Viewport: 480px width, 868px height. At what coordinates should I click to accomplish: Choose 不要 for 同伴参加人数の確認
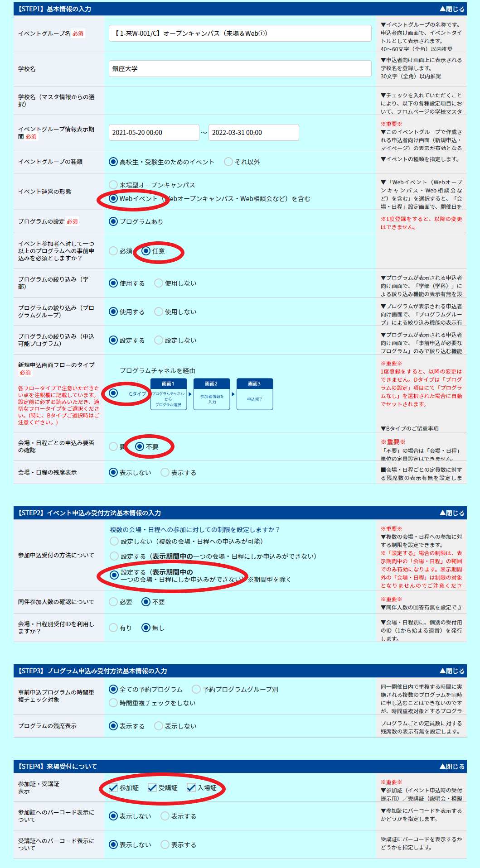click(146, 602)
